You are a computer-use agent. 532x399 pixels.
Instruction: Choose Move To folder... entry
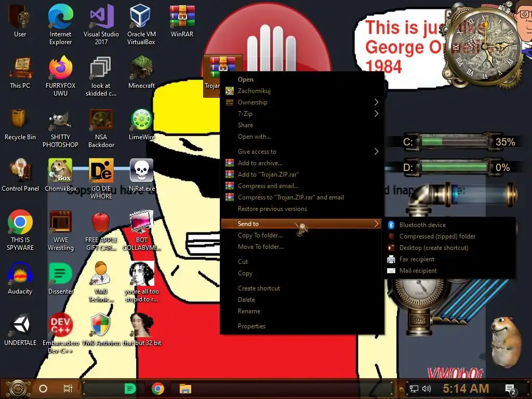(302, 247)
